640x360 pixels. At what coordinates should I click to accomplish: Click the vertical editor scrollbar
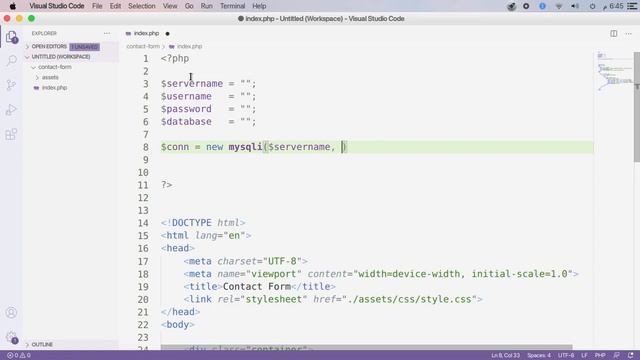(637, 107)
